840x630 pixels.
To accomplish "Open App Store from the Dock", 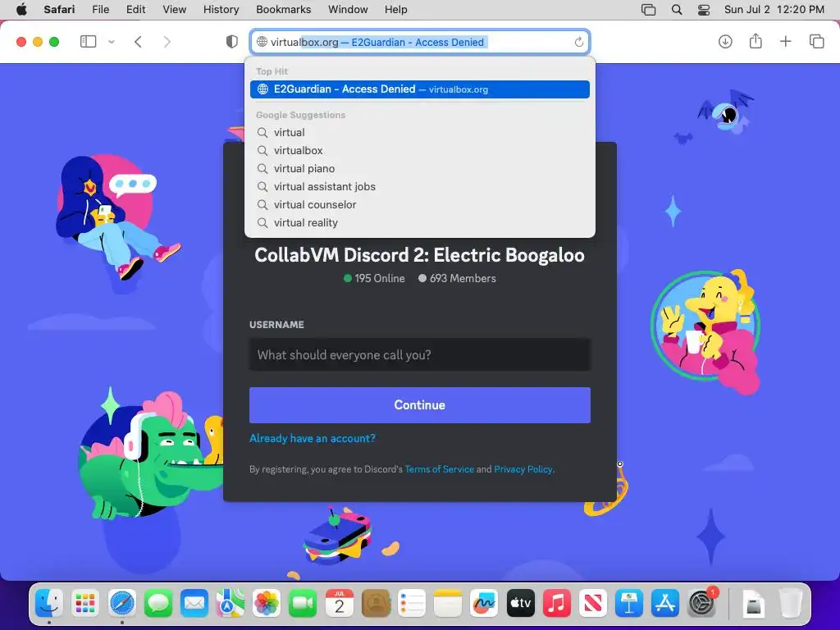I will tap(665, 604).
